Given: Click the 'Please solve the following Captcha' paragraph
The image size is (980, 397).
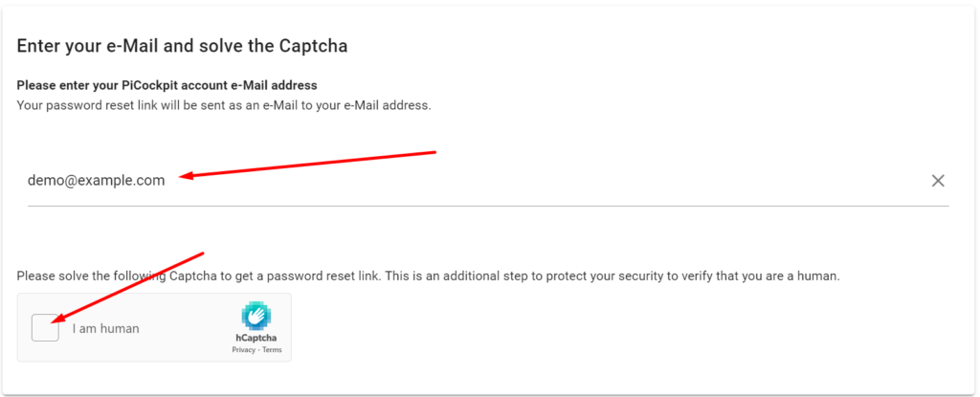Looking at the screenshot, I should pos(428,276).
